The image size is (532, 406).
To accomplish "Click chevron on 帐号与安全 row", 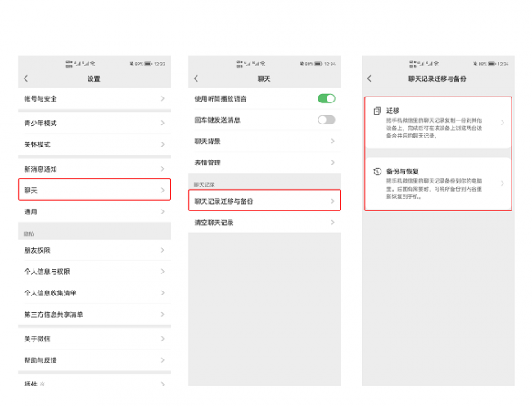I will pos(163,99).
